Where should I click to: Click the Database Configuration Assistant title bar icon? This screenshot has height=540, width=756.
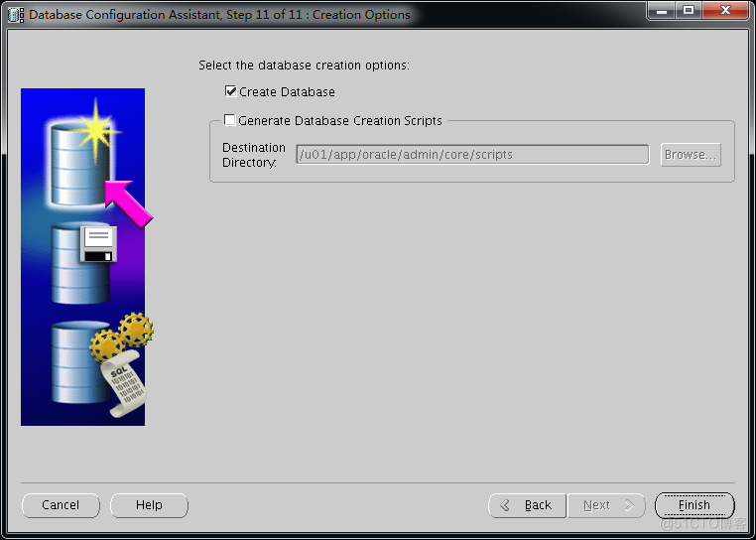pyautogui.click(x=16, y=15)
